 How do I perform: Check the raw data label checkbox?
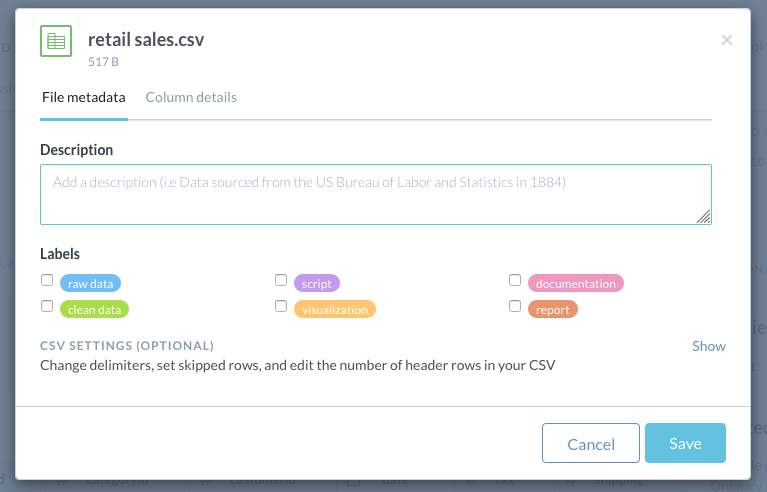[47, 280]
